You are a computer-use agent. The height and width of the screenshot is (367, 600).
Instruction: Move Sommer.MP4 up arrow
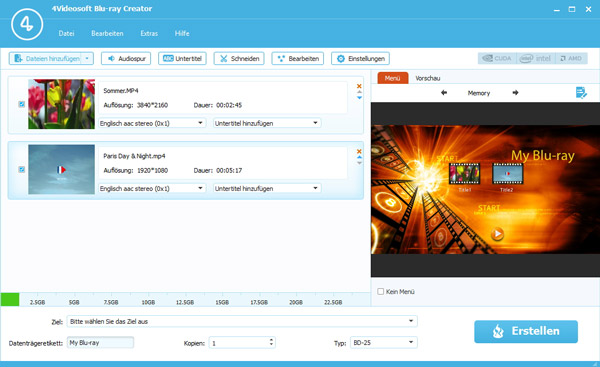point(359,92)
